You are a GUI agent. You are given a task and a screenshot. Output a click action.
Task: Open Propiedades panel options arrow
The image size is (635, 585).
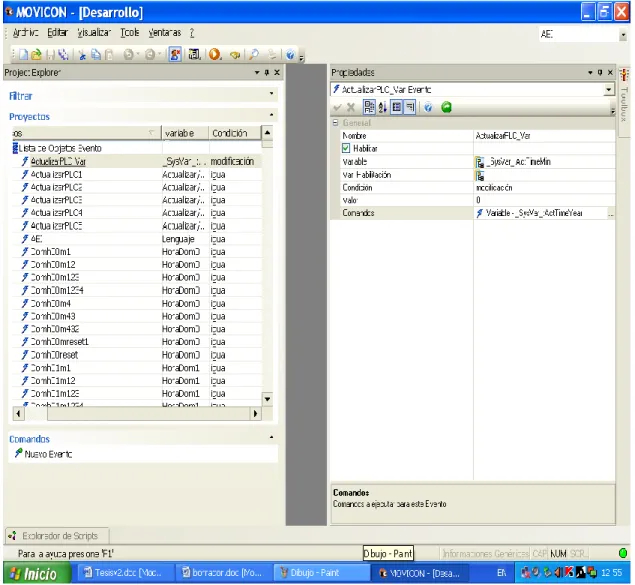click(x=590, y=72)
